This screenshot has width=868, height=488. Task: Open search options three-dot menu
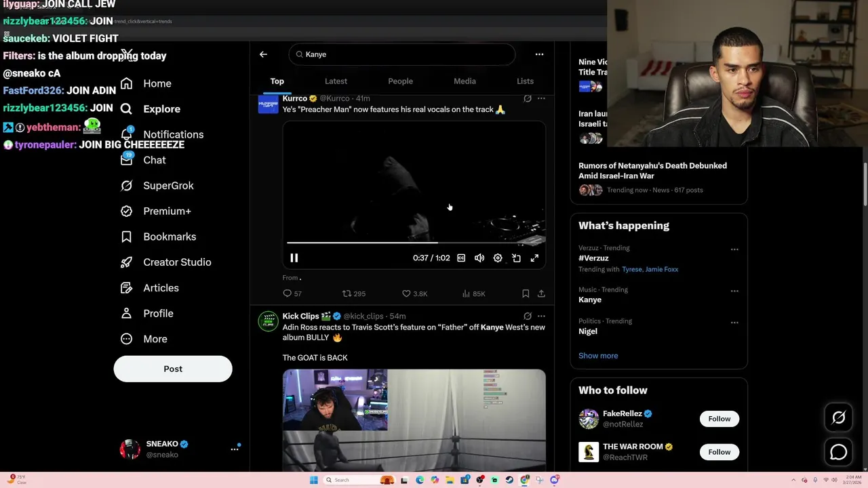(539, 54)
